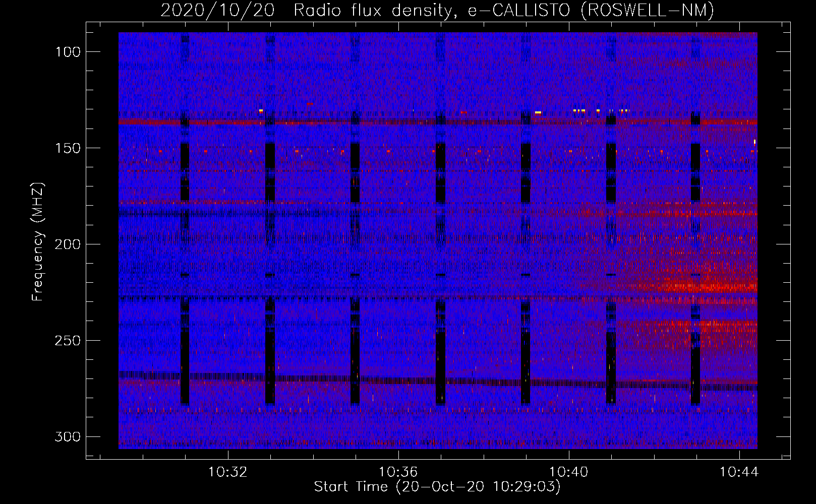The width and height of the screenshot is (816, 504).
Task: Click the 'Start Time (20-Oct-20 10:29:03)' label
Action: pos(437,487)
